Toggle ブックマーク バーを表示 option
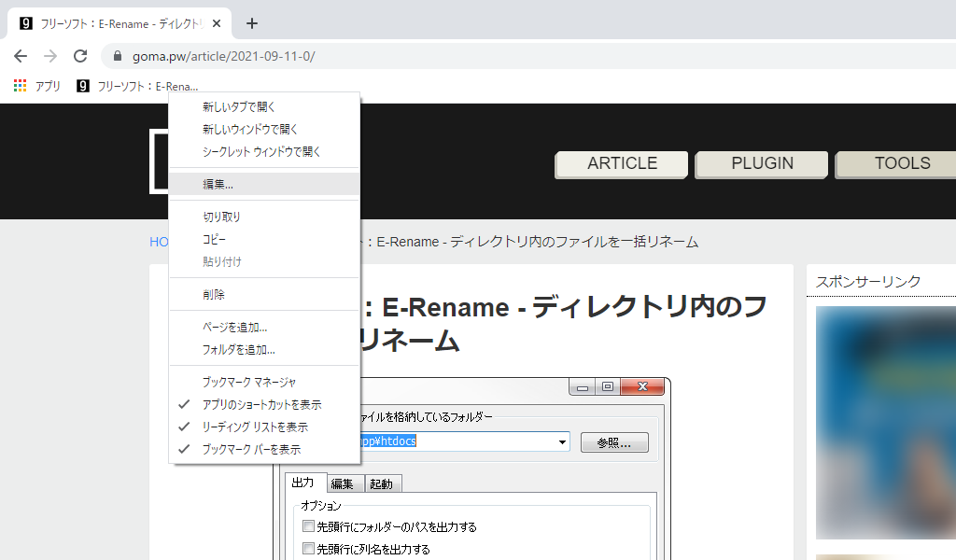 click(251, 449)
